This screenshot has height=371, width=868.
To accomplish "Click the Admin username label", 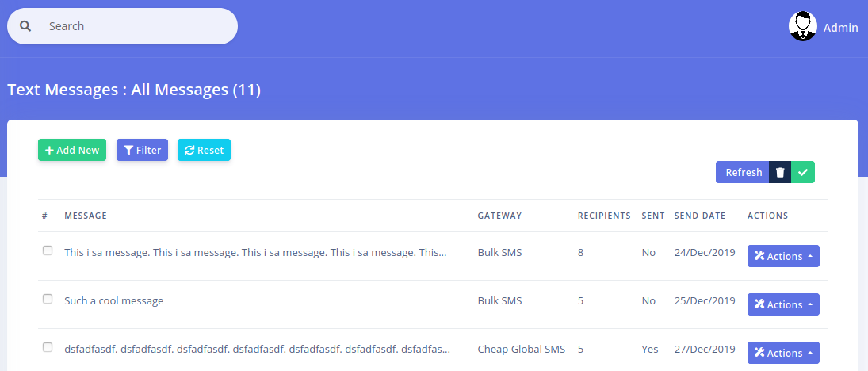I will [x=840, y=27].
